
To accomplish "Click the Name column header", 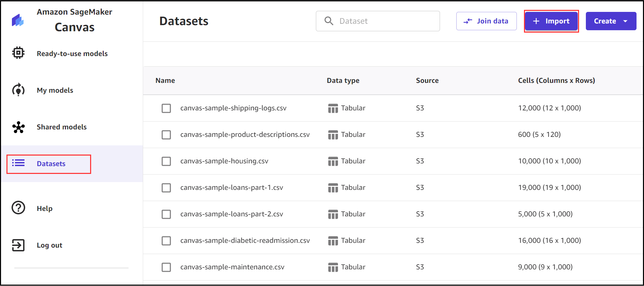I will tap(165, 81).
